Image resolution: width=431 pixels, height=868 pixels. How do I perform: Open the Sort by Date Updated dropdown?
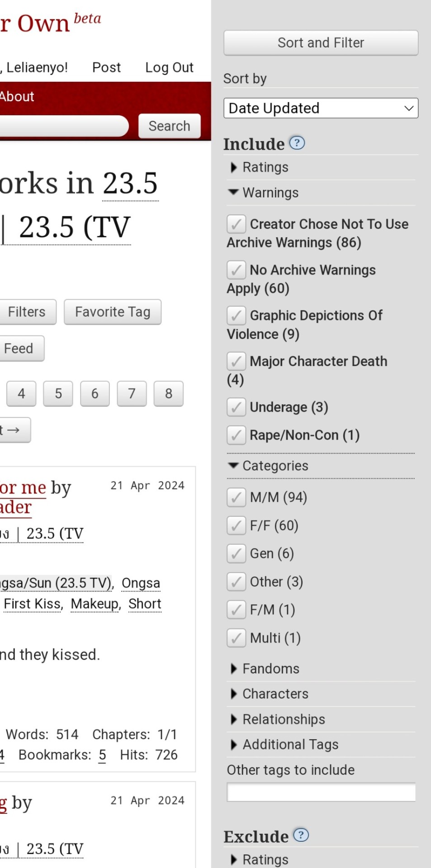321,108
